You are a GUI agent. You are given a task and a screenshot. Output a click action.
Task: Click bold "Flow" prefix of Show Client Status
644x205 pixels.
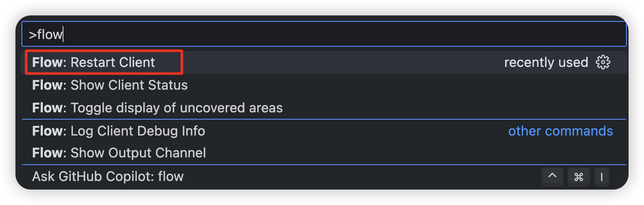point(47,85)
